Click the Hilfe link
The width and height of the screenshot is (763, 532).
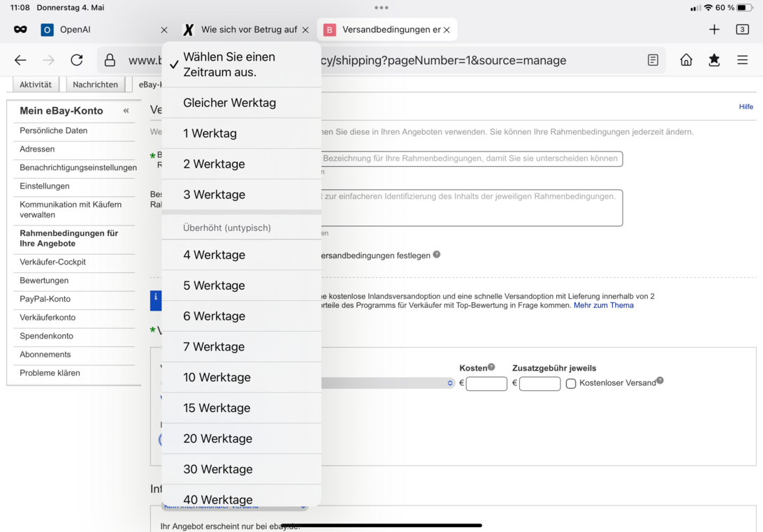(746, 107)
